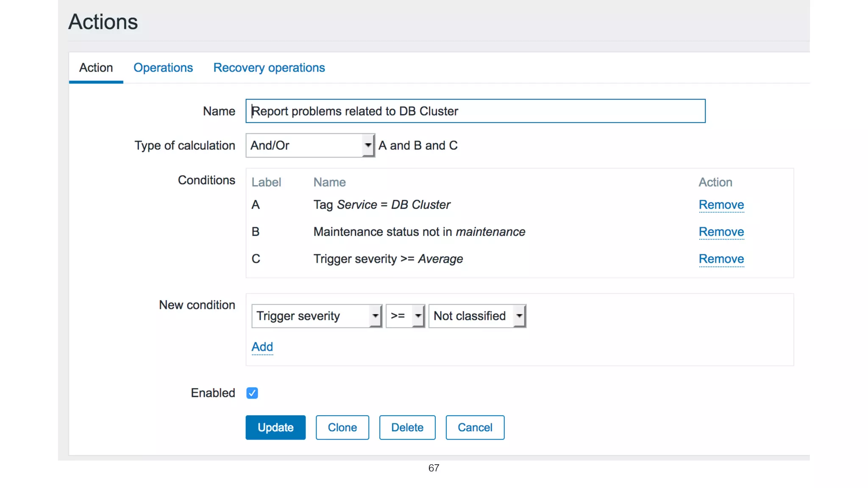This screenshot has height=488, width=868.
Task: Click the action Name input field
Action: click(475, 111)
